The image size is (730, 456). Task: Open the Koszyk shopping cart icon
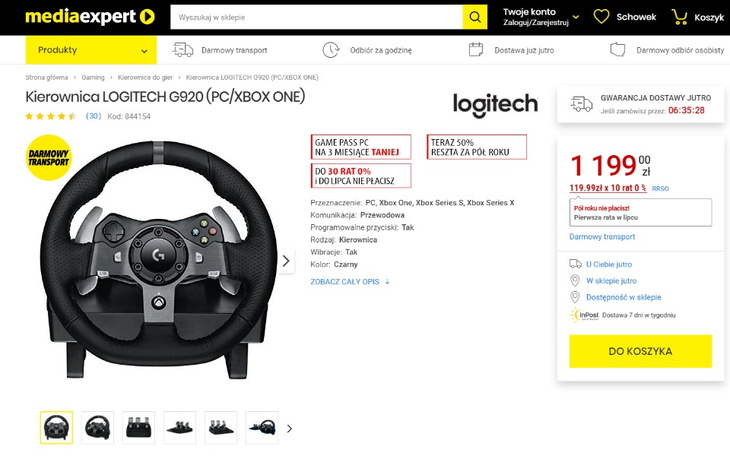[x=680, y=17]
